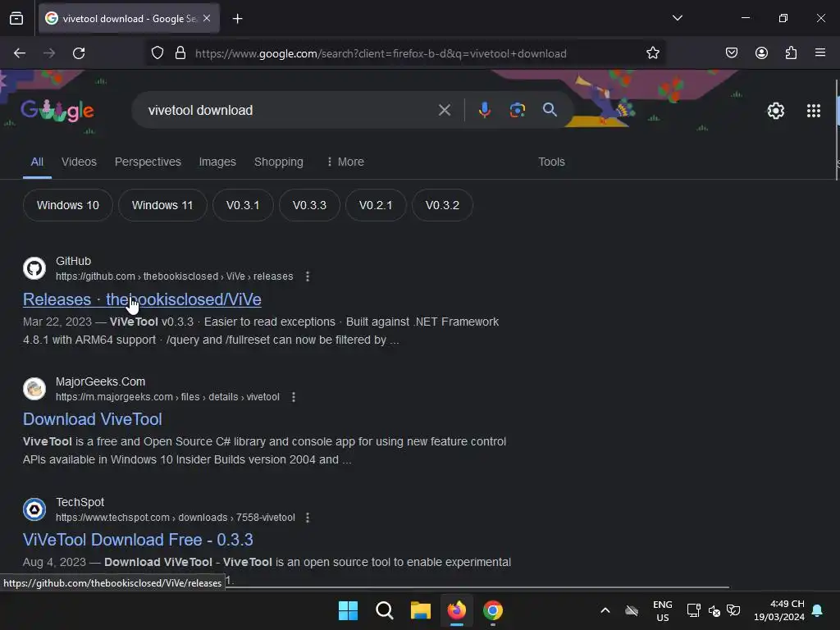Expand the list all tabs chevron
This screenshot has width=840, height=630.
click(x=677, y=18)
